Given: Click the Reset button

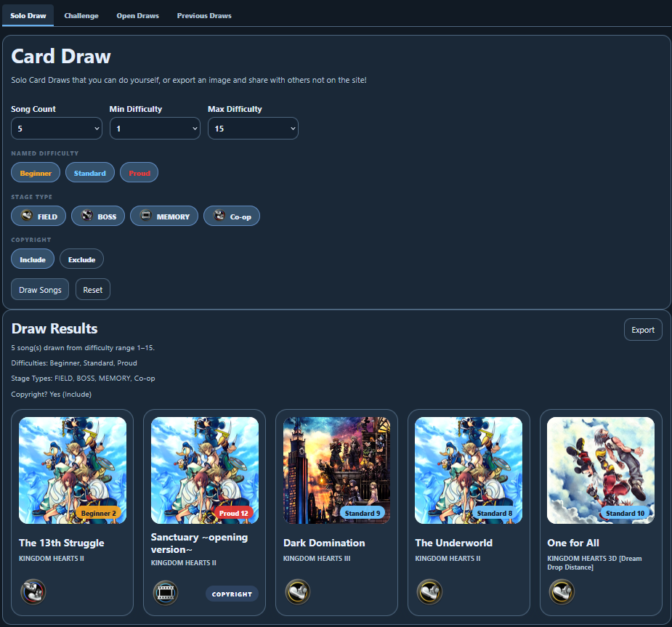Looking at the screenshot, I should coord(92,289).
